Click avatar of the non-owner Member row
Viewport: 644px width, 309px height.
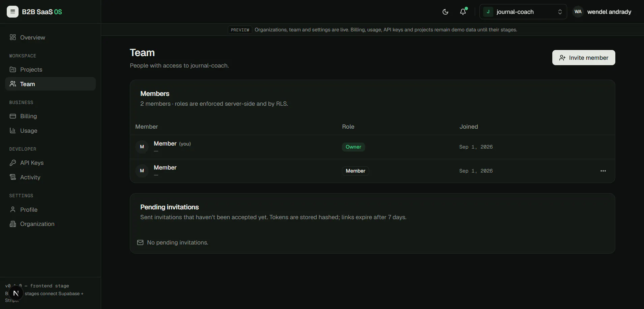[x=142, y=171]
